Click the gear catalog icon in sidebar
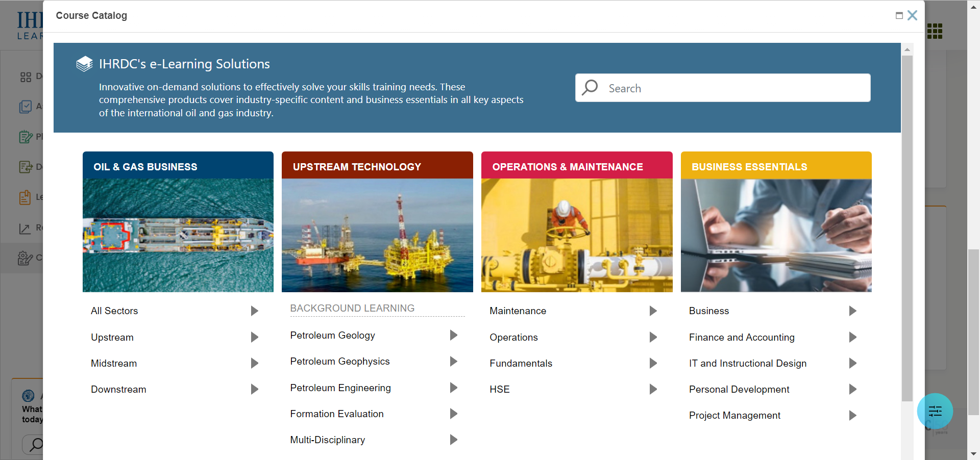Screen dimensions: 980x460 pyautogui.click(x=25, y=258)
